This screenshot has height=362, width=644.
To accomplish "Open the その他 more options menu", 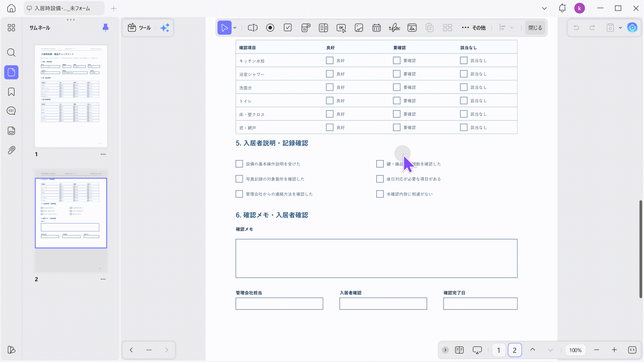I will click(474, 28).
